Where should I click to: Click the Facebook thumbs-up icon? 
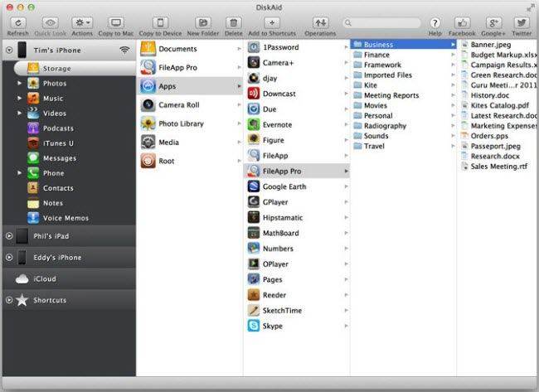462,23
